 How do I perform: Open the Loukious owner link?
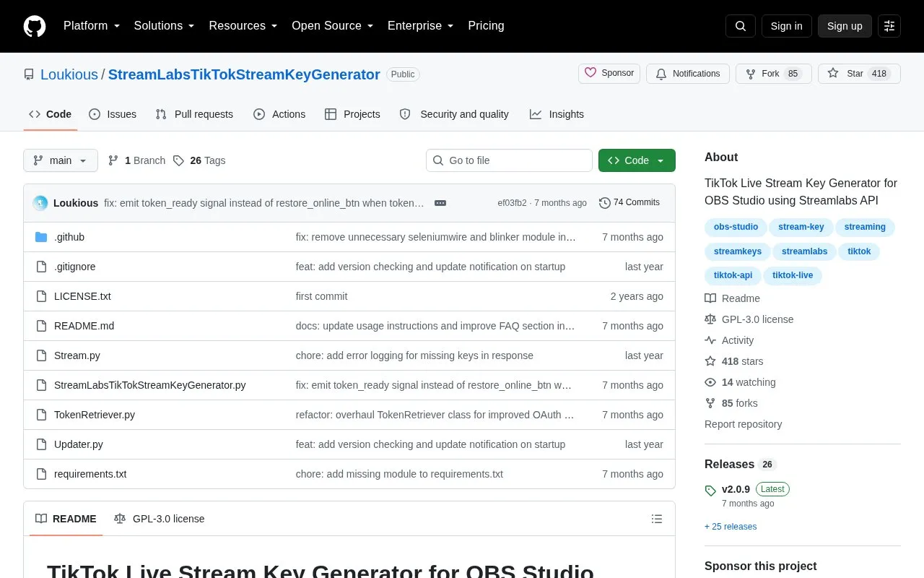69,74
